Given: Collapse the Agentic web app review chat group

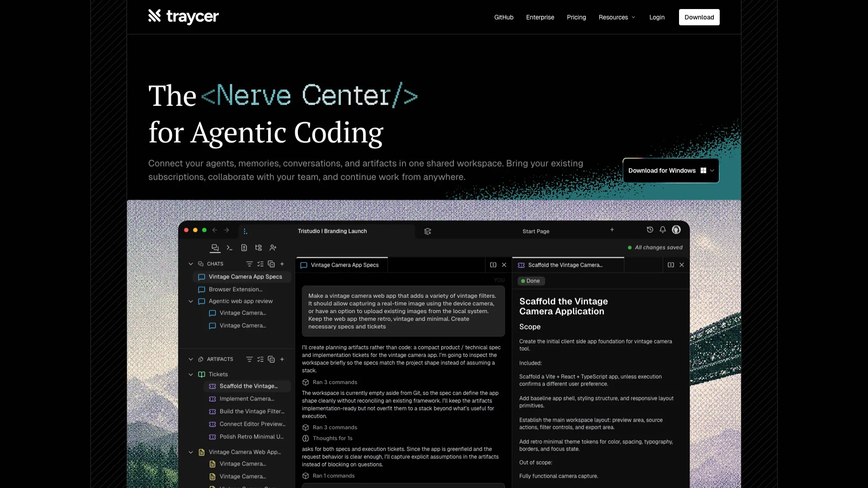Looking at the screenshot, I should click(x=191, y=301).
